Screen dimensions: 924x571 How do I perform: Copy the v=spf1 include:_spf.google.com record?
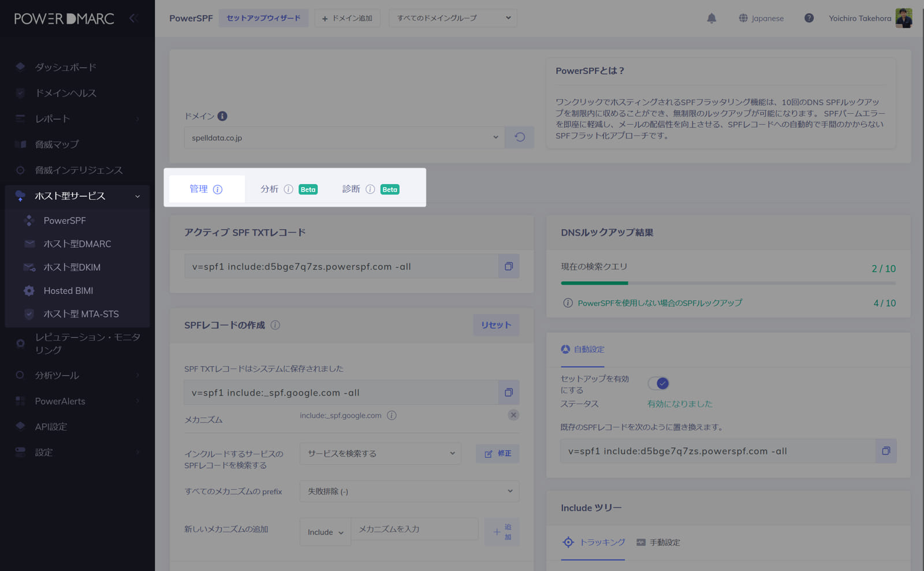[509, 393]
